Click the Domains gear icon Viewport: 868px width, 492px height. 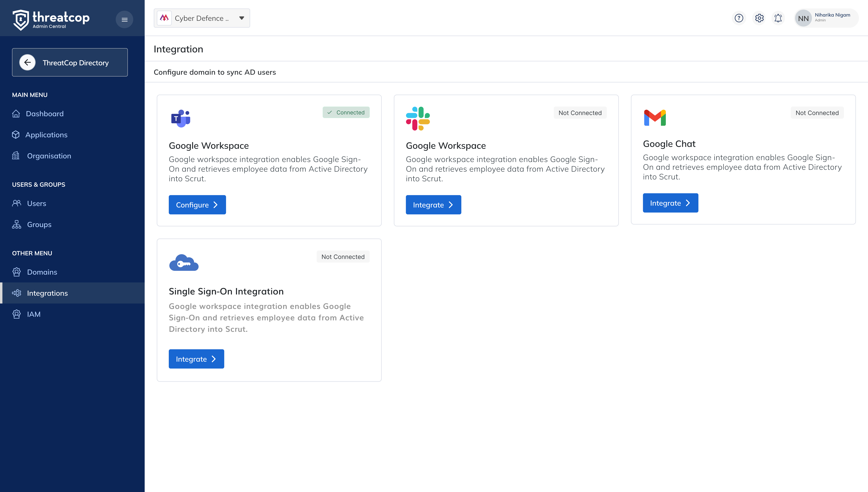coord(17,272)
